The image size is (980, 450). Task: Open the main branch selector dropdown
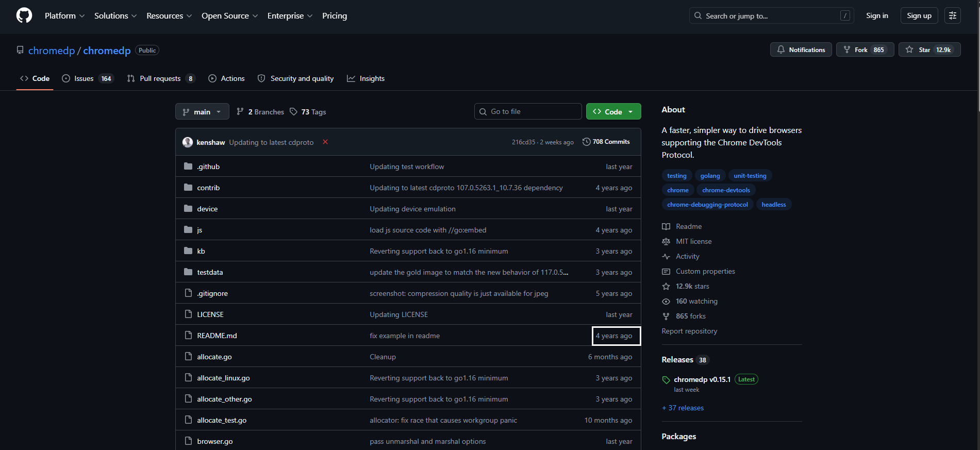[202, 111]
